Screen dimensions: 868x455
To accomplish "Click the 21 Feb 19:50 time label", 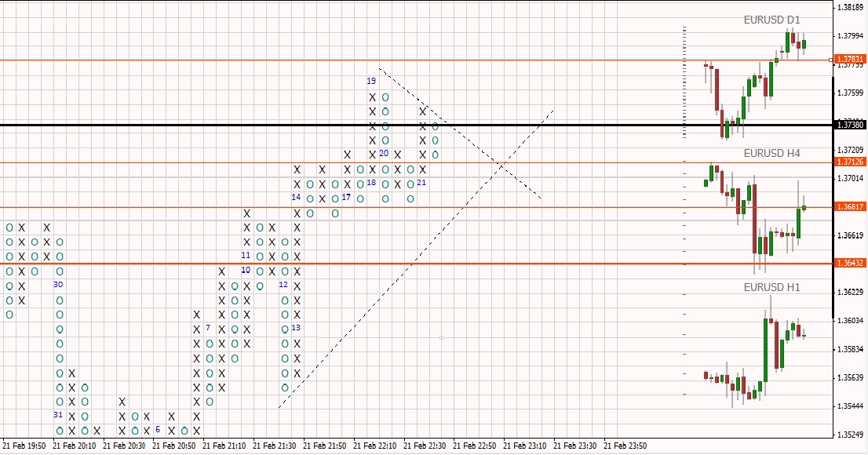I will tap(24, 446).
